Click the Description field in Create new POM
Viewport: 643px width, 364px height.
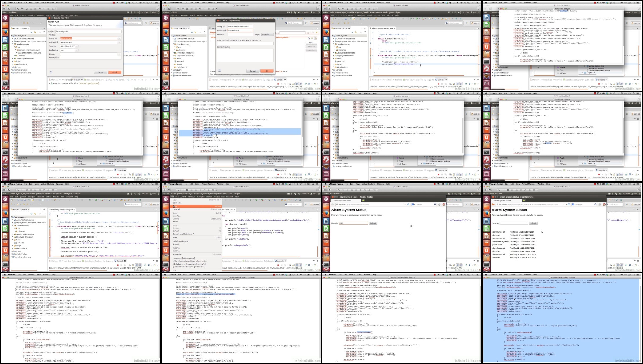[90, 57]
